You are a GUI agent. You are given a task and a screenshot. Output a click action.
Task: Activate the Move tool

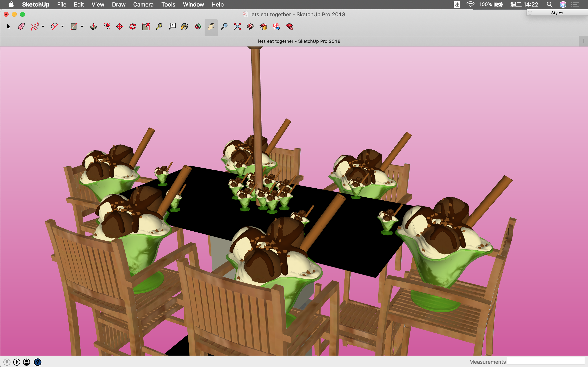pyautogui.click(x=120, y=27)
